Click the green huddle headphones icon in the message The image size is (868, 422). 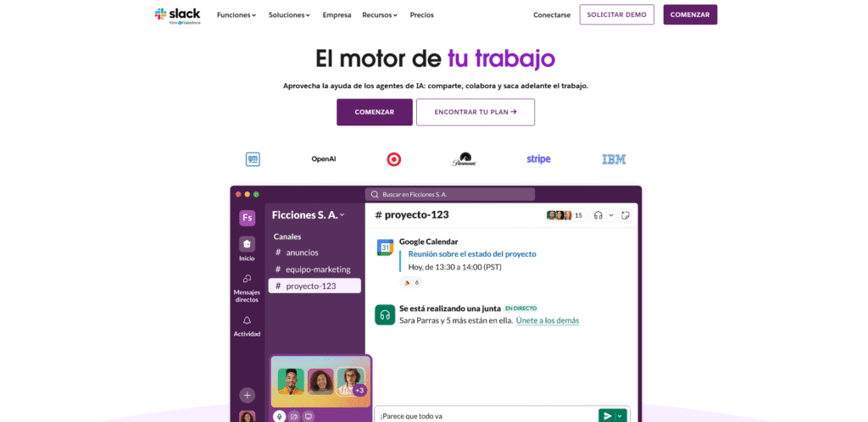[385, 314]
